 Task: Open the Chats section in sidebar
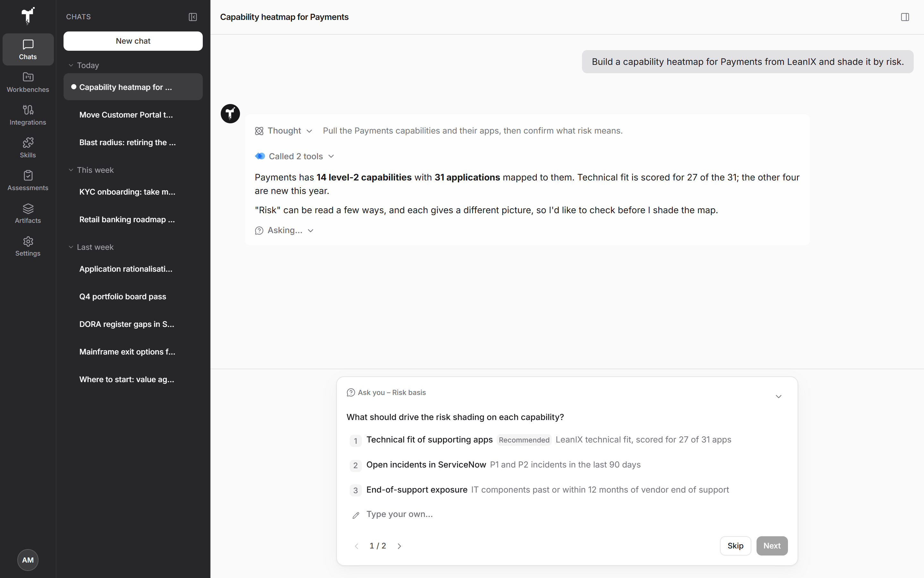coord(28,49)
